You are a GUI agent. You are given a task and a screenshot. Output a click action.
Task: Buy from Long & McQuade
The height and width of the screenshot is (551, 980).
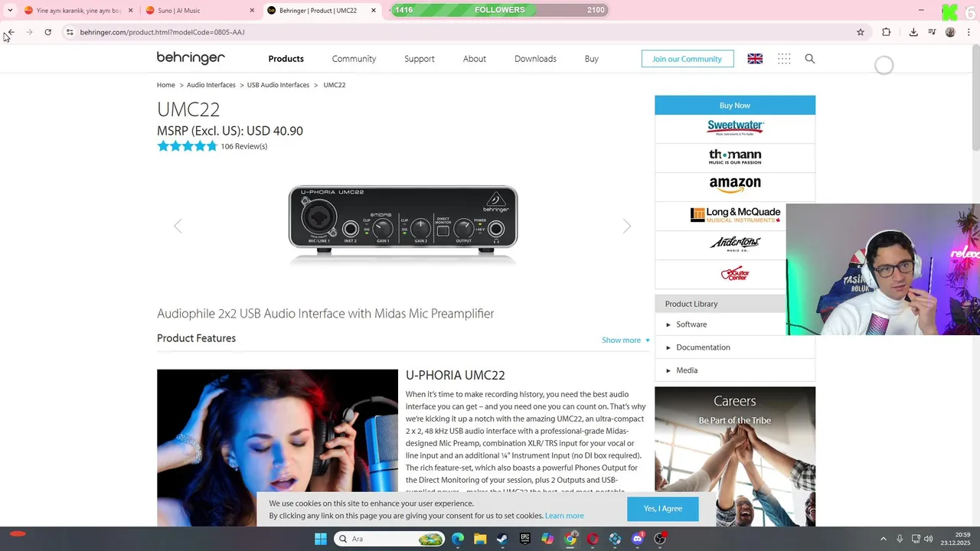(735, 216)
